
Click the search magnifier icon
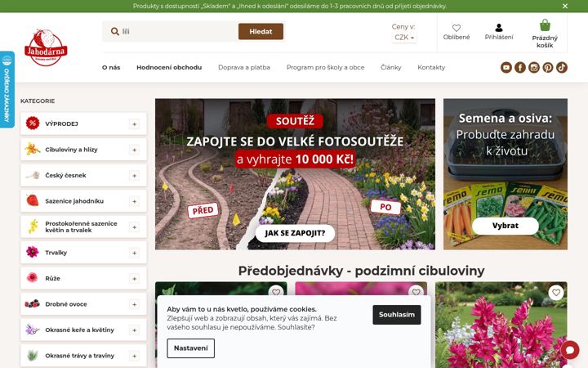click(115, 32)
